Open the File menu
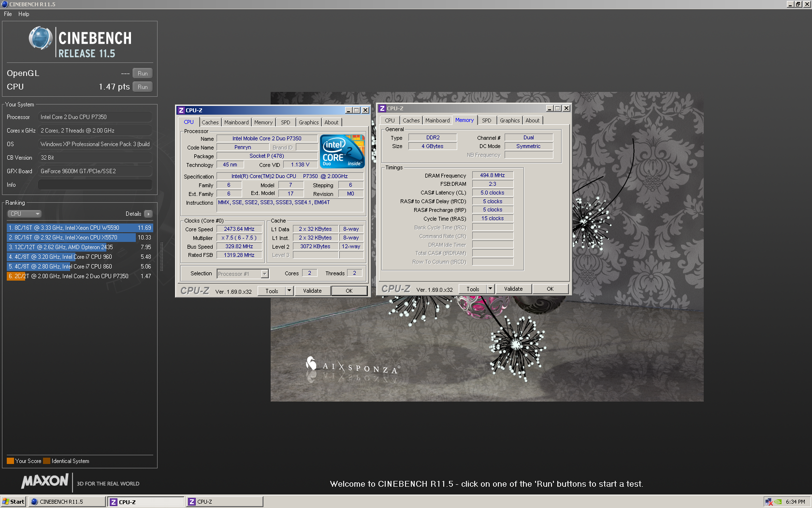This screenshot has width=812, height=508. [x=8, y=14]
